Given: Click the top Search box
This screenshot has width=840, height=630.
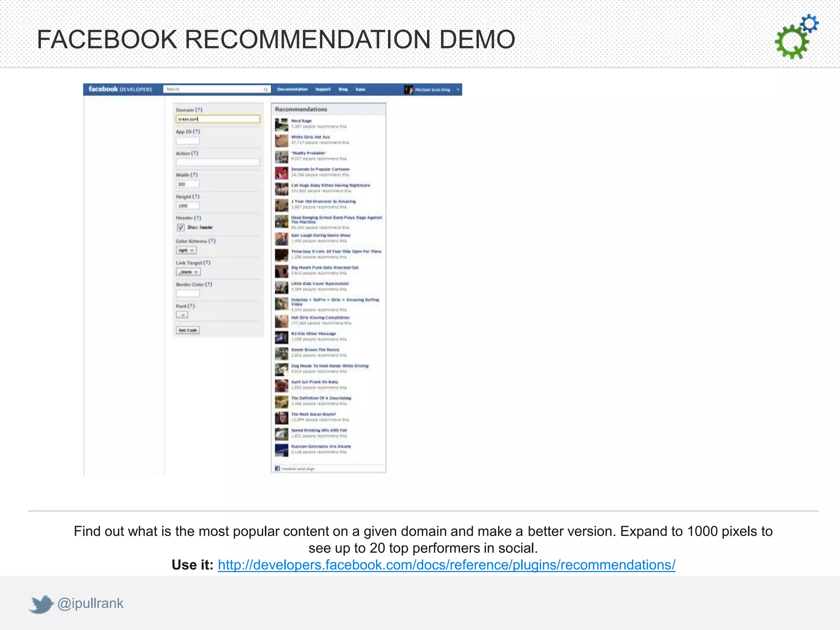Looking at the screenshot, I should point(217,89).
